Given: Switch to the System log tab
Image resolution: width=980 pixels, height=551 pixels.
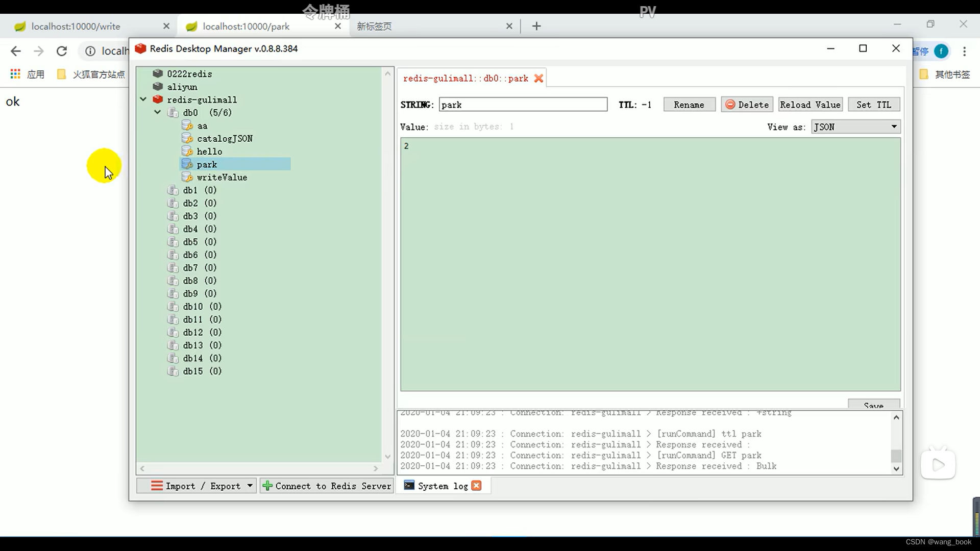Looking at the screenshot, I should pyautogui.click(x=443, y=486).
